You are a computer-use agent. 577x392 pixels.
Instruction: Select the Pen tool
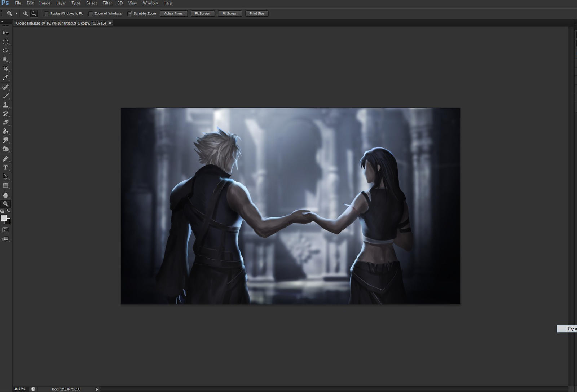pos(5,159)
